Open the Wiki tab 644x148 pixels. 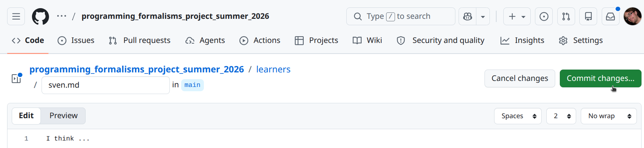(367, 40)
